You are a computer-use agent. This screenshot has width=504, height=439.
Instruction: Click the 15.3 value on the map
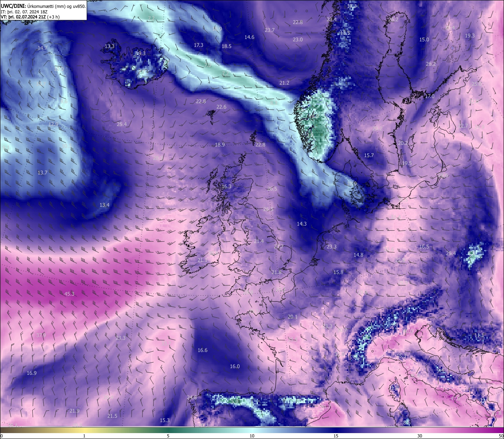(165, 420)
